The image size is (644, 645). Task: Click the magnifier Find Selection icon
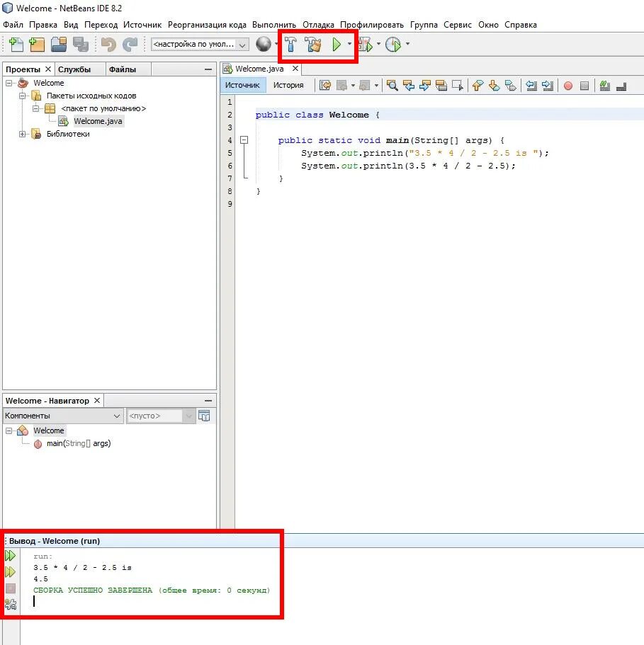392,85
